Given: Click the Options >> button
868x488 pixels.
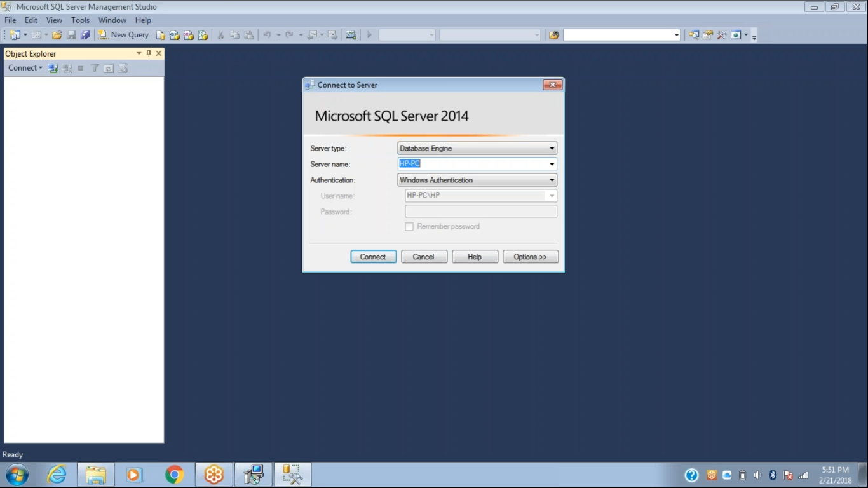Looking at the screenshot, I should (x=530, y=257).
